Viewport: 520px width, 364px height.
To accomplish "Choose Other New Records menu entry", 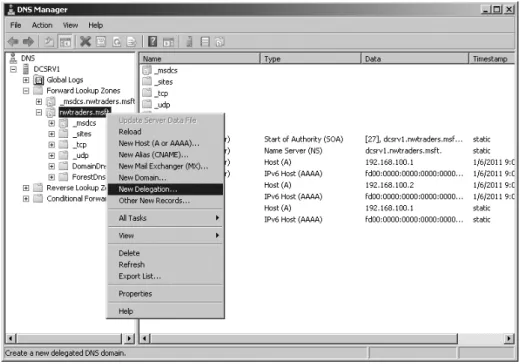I will coord(165,201).
